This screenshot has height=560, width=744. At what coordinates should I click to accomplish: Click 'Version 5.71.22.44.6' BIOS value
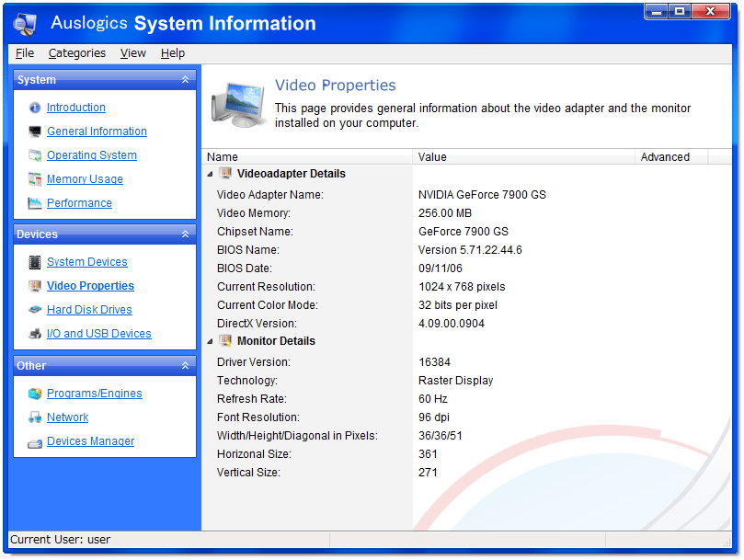[x=470, y=250]
